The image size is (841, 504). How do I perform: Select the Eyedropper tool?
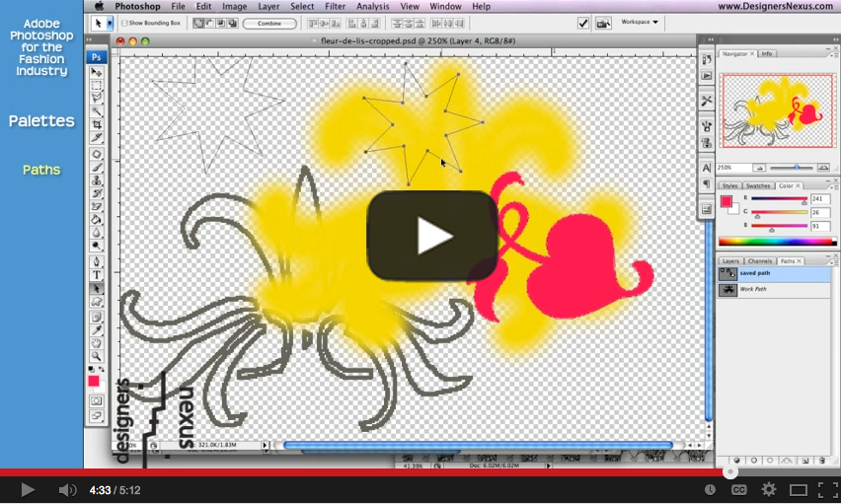(97, 330)
